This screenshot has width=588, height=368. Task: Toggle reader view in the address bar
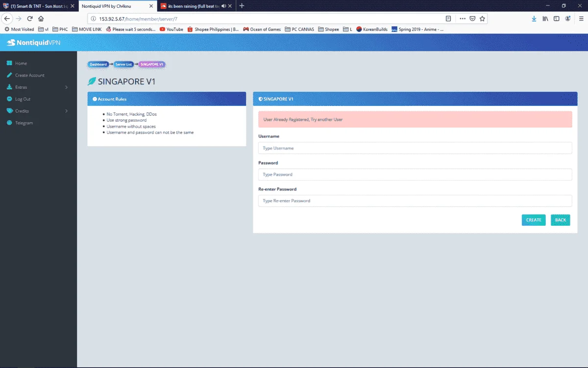pos(448,19)
